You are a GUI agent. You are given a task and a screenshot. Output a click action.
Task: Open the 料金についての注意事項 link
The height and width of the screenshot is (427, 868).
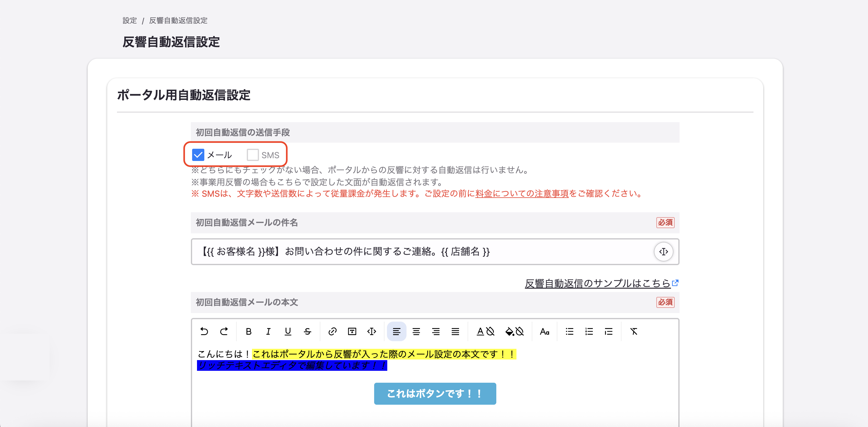(x=522, y=193)
